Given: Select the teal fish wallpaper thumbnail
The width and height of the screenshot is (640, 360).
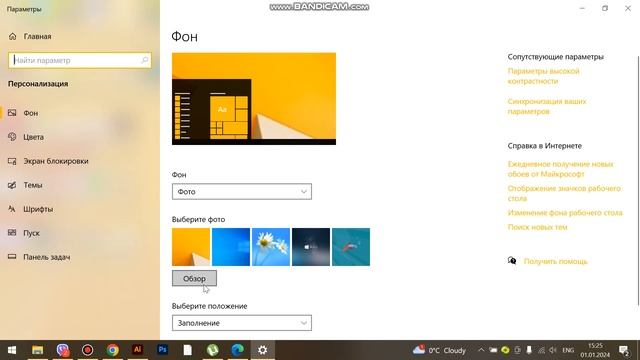Looking at the screenshot, I should click(x=351, y=247).
